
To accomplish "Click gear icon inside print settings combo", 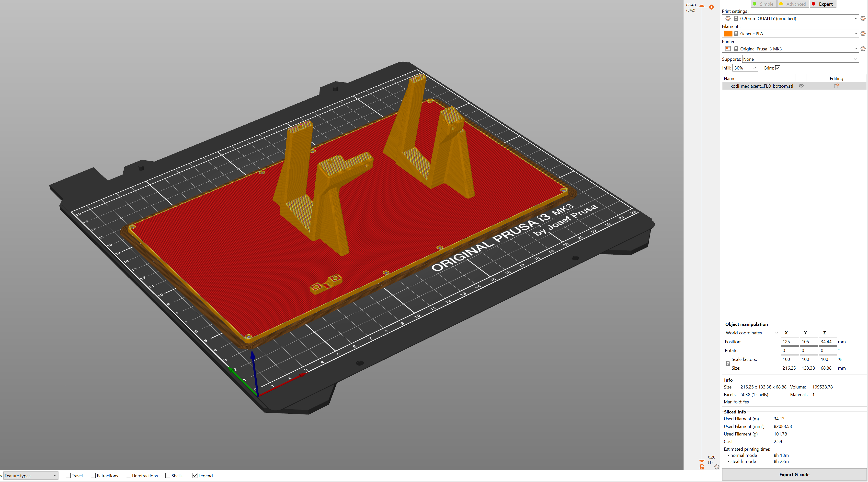I will point(728,19).
